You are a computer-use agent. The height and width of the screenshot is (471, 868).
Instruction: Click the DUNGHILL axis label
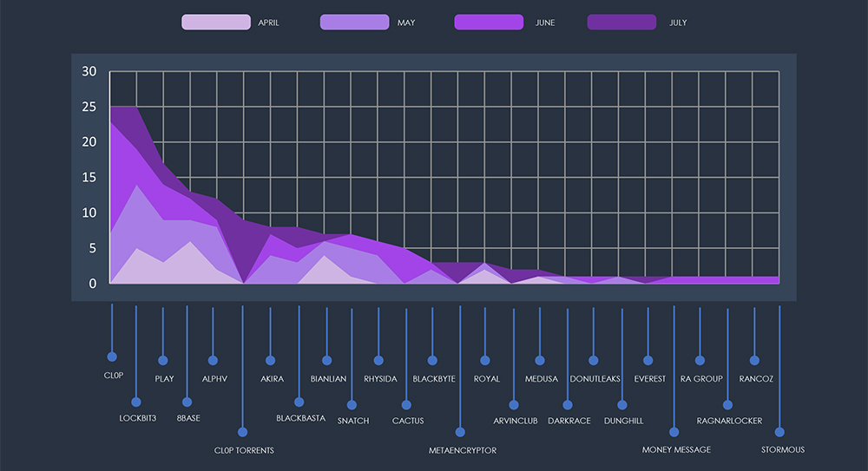(624, 421)
